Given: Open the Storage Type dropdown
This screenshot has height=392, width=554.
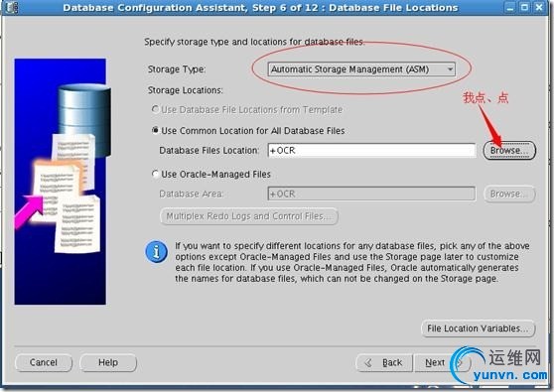Looking at the screenshot, I should click(361, 69).
